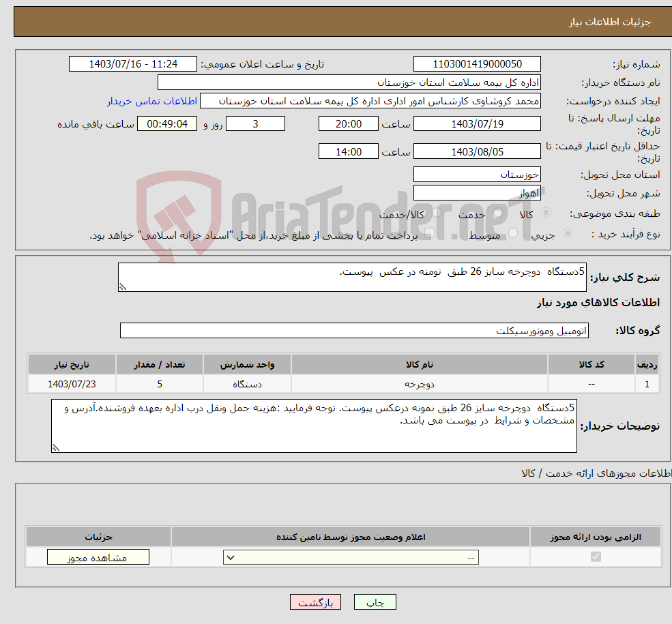The image size is (672, 624).
Task: Click the delivery city field اهواز
Action: coord(477,193)
